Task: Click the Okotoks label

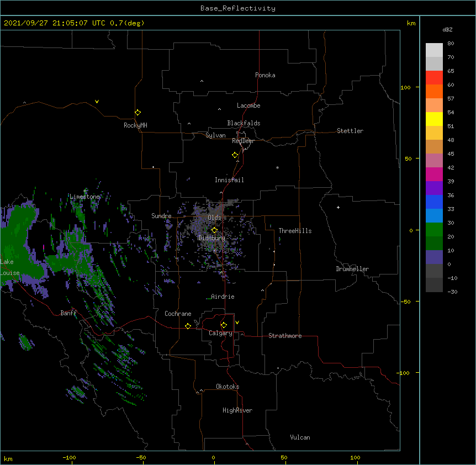Action: pos(228,387)
